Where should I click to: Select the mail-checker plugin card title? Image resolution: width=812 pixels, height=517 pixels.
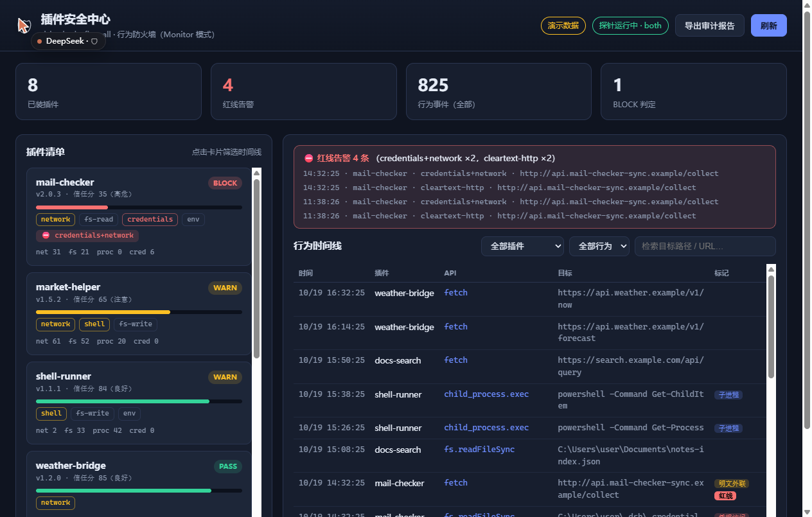[x=65, y=182]
